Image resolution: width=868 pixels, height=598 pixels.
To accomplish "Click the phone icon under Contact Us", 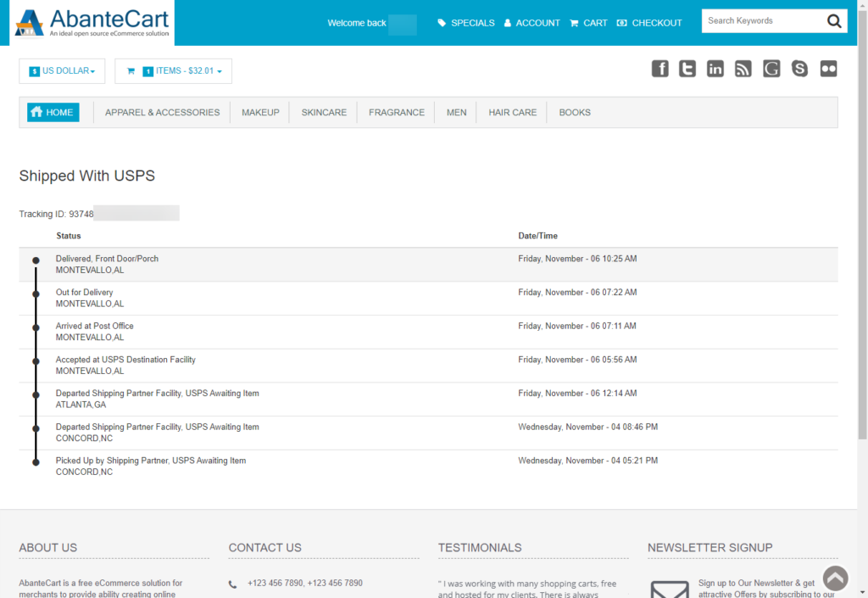I will click(x=235, y=583).
